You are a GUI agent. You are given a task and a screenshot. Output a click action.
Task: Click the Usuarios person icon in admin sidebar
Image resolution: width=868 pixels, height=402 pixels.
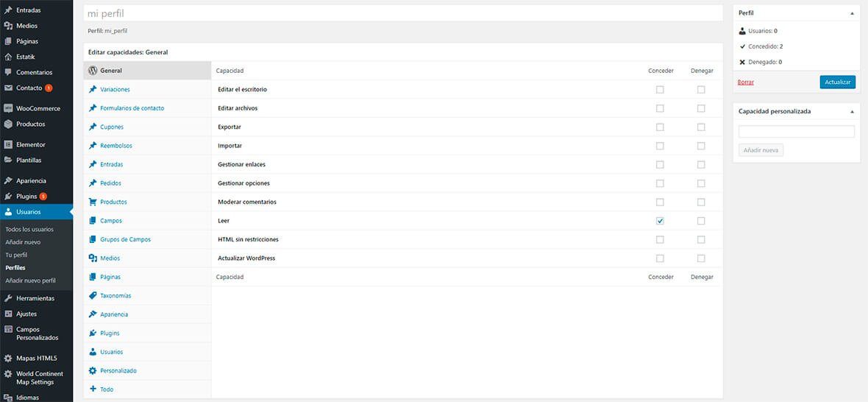[x=8, y=211]
